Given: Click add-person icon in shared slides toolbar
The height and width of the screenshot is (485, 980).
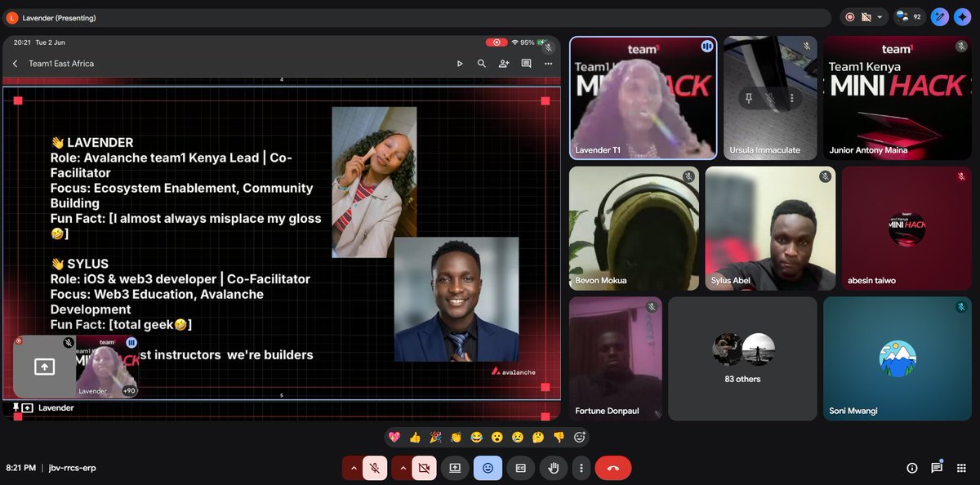Looking at the screenshot, I should (x=504, y=63).
